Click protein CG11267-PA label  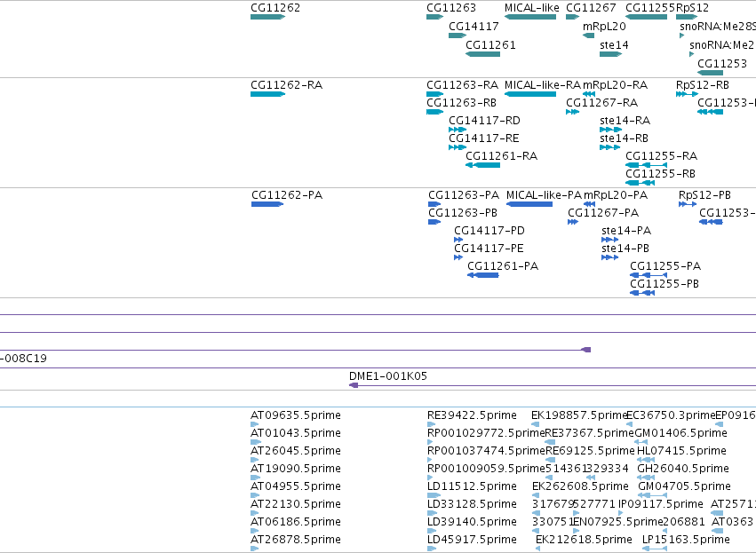coord(603,213)
